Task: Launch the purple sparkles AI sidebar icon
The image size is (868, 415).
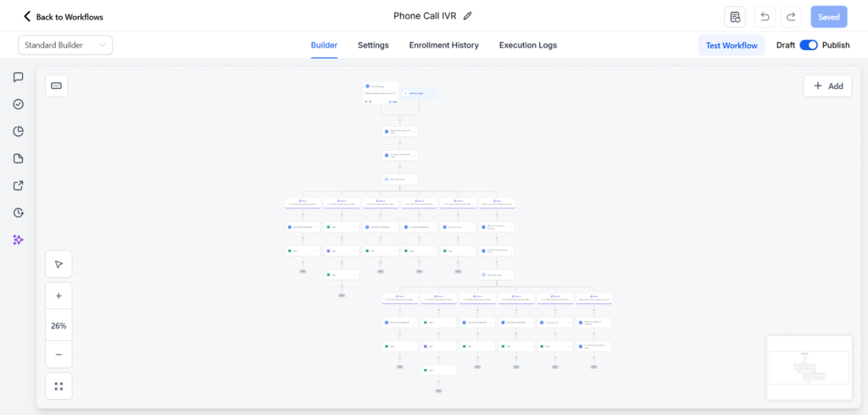Action: coord(19,241)
